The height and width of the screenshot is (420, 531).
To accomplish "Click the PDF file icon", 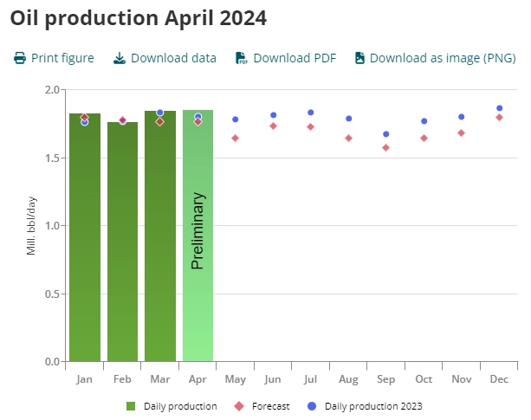I will click(x=242, y=58).
